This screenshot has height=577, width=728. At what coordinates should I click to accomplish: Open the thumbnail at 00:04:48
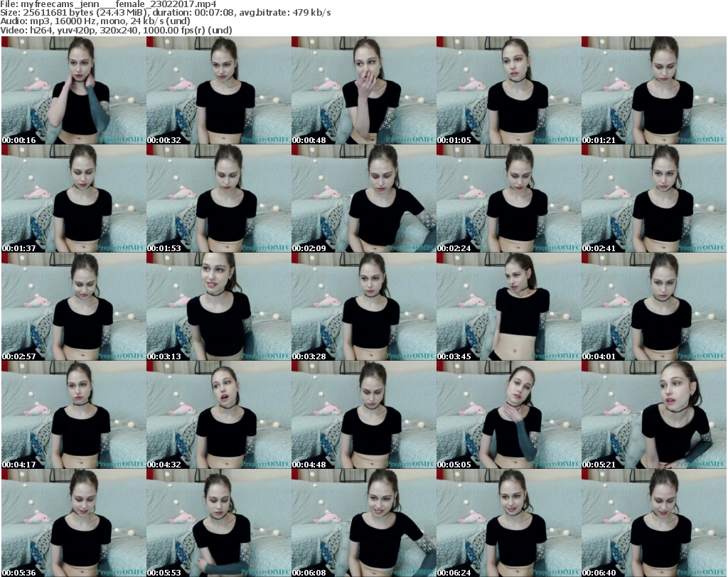(x=363, y=415)
